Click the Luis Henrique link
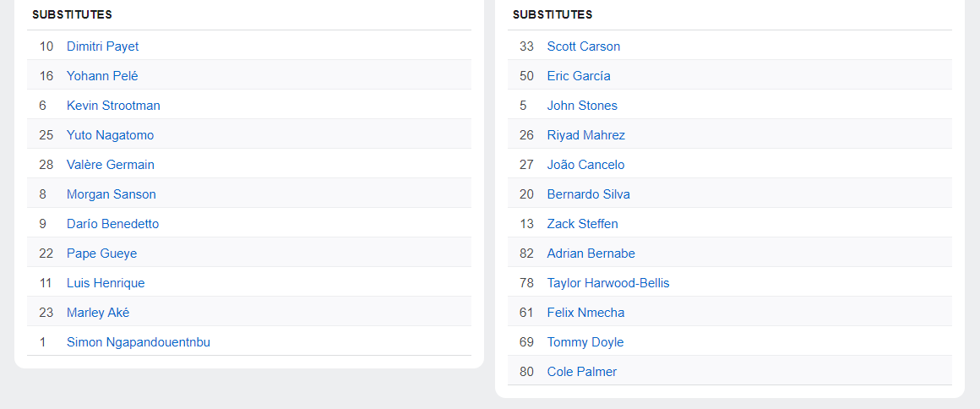This screenshot has width=980, height=409. 106,283
